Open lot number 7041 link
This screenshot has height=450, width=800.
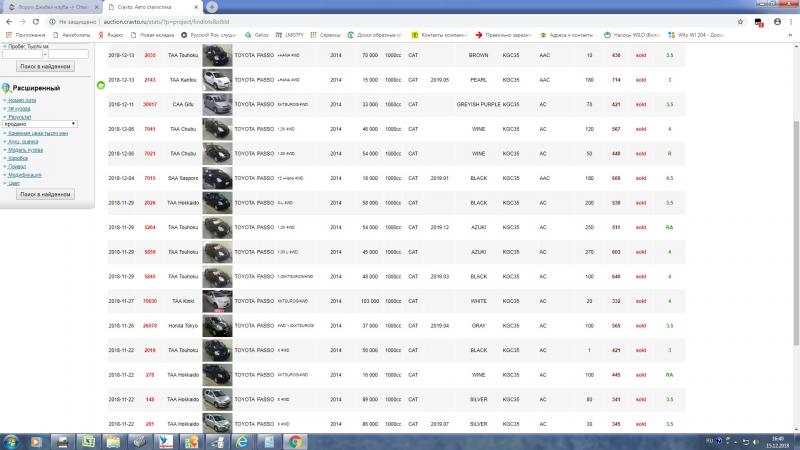coord(150,129)
